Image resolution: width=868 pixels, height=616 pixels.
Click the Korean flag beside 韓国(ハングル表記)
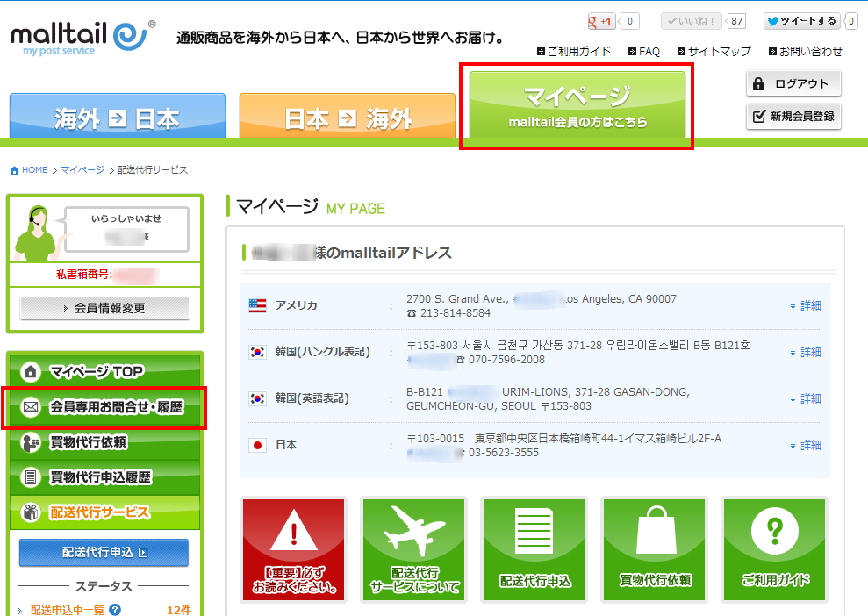(x=257, y=352)
